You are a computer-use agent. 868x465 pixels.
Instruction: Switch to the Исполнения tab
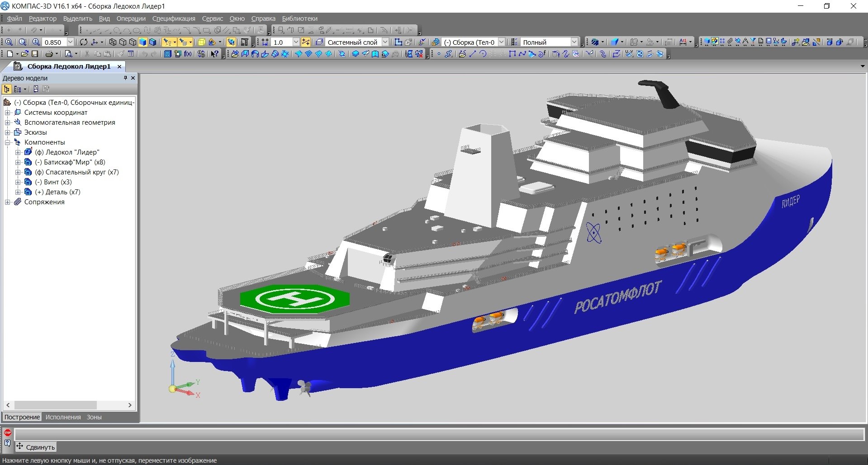[x=63, y=417]
